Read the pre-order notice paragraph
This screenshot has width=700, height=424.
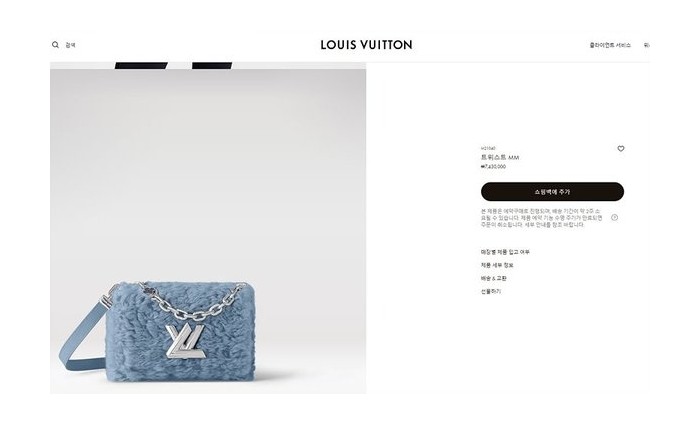click(541, 218)
